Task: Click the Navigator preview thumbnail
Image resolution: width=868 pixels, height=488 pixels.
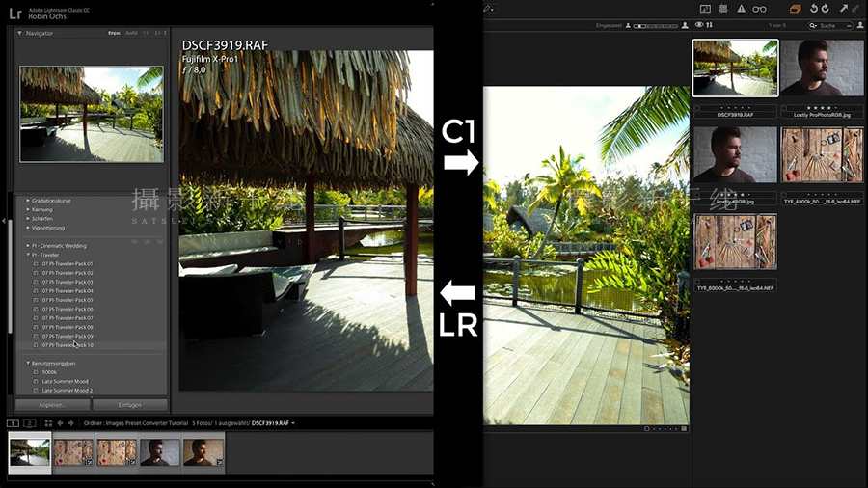Action: [x=92, y=114]
